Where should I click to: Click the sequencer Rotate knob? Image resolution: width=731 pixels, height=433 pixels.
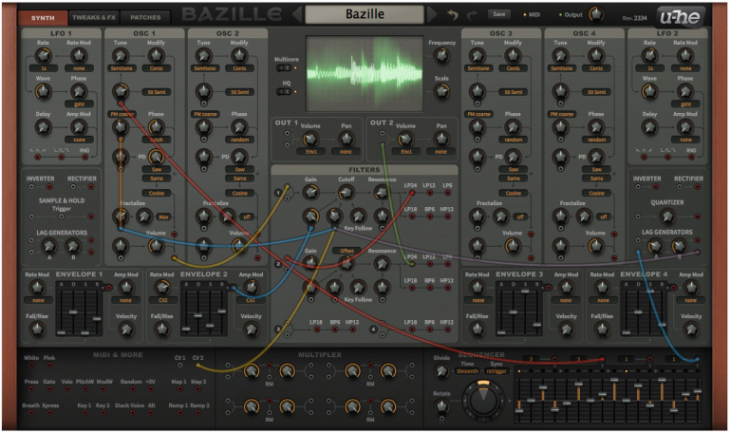442,407
